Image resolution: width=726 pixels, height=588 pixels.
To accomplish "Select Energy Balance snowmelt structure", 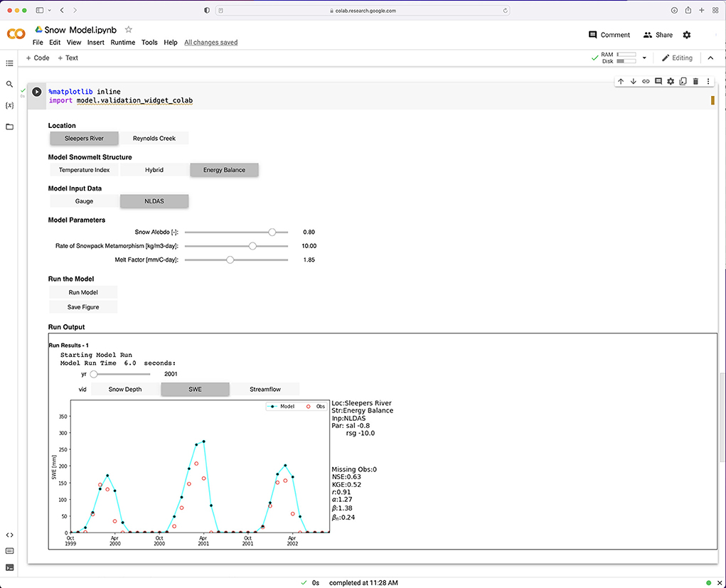I will coord(224,170).
